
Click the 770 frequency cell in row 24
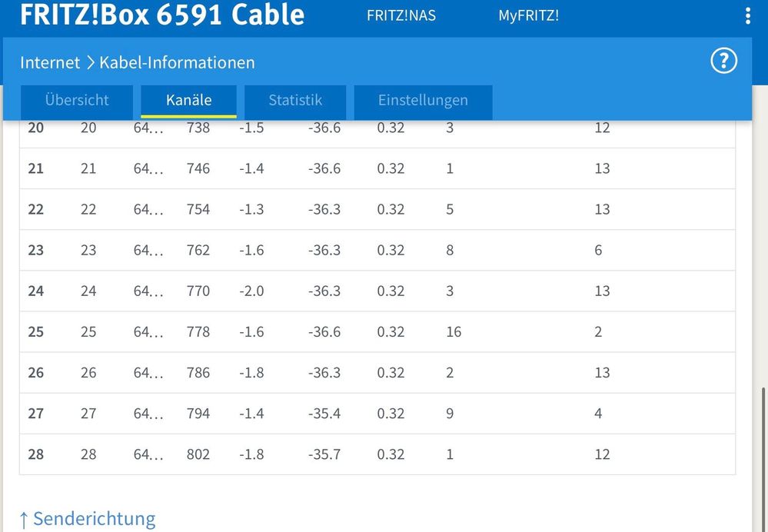pos(198,291)
